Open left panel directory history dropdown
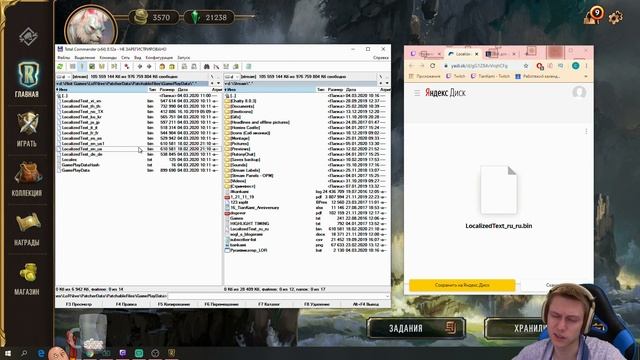This screenshot has height=360, width=640. (x=218, y=83)
